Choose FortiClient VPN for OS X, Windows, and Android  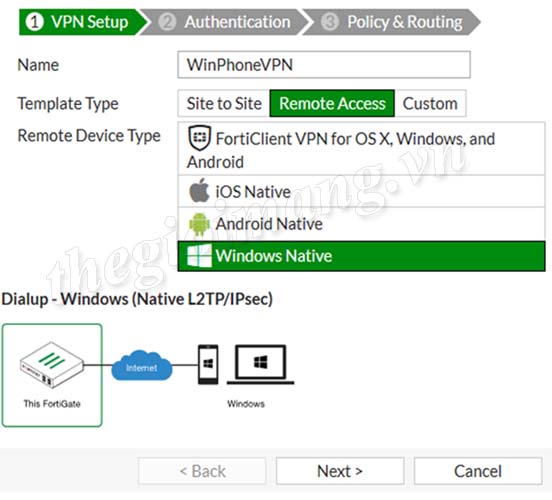click(x=361, y=149)
